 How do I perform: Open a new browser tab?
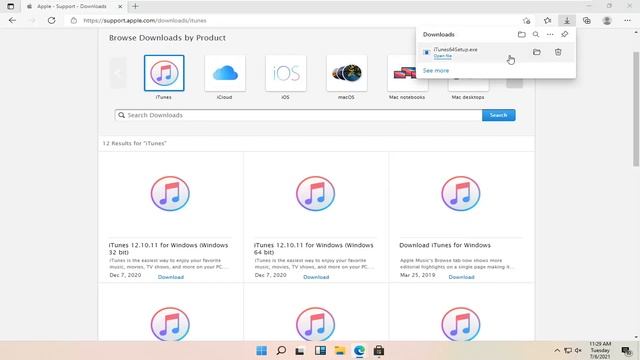(135, 6)
